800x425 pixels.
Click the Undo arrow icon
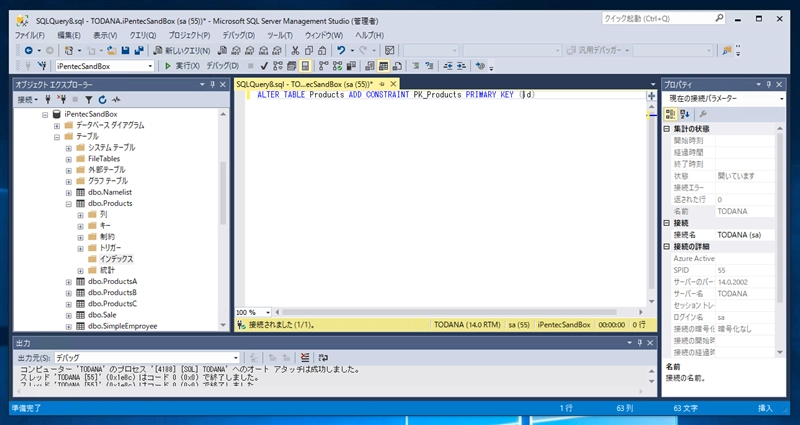tap(341, 51)
